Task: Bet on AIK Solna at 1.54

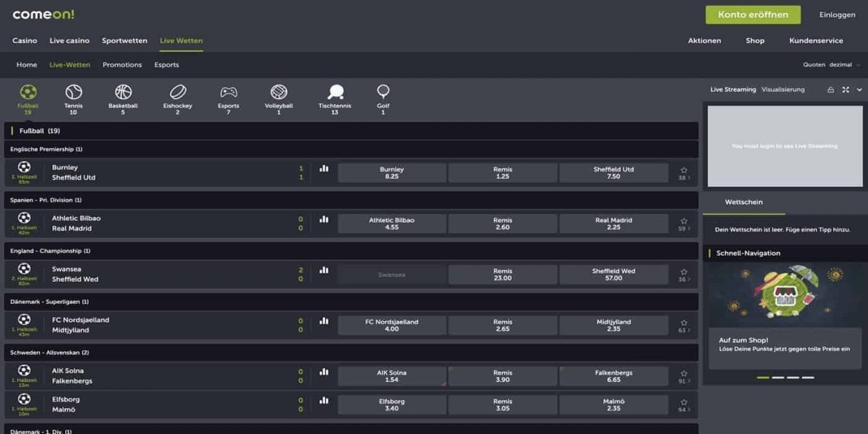Action: pyautogui.click(x=392, y=376)
